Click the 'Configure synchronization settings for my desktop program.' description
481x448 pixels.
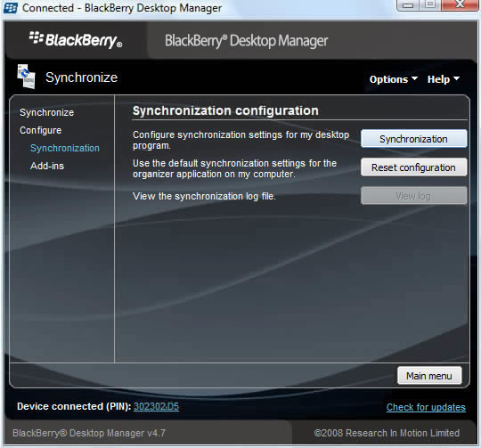click(x=240, y=140)
